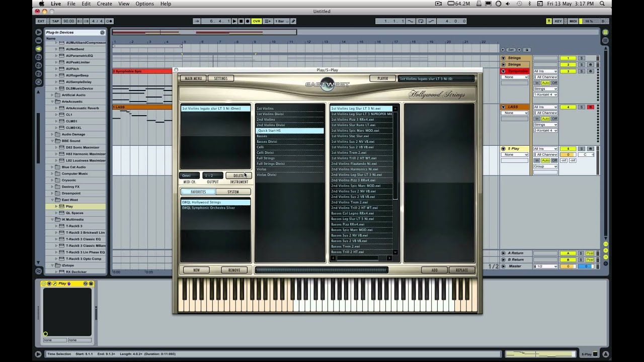Collapse the East West folder
The height and width of the screenshot is (362, 644).
(x=52, y=200)
